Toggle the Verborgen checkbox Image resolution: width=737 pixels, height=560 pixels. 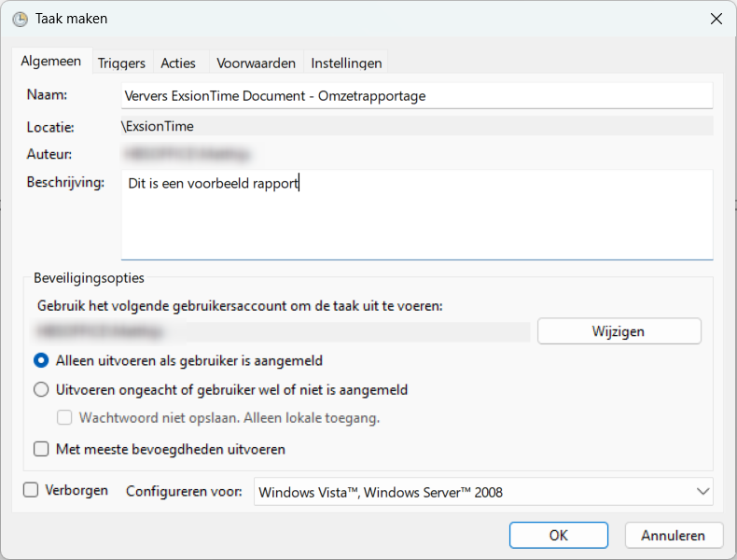click(x=31, y=490)
